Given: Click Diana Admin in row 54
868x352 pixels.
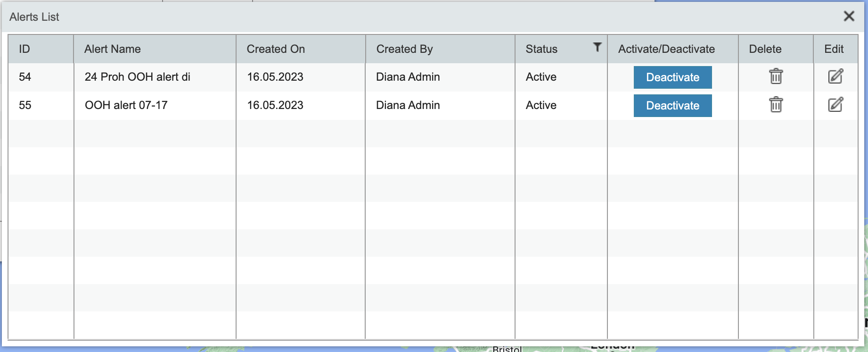Looking at the screenshot, I should click(x=408, y=77).
